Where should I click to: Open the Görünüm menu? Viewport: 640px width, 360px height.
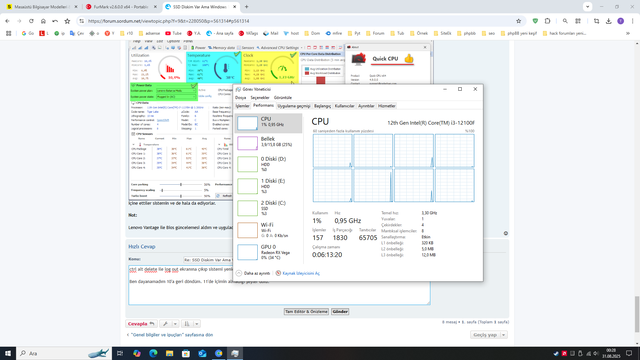pos(283,98)
